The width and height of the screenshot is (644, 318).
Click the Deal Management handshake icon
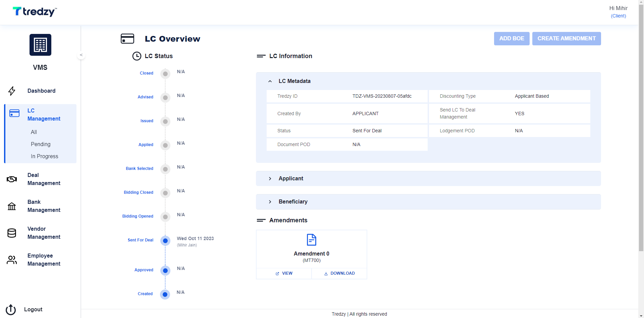[12, 179]
